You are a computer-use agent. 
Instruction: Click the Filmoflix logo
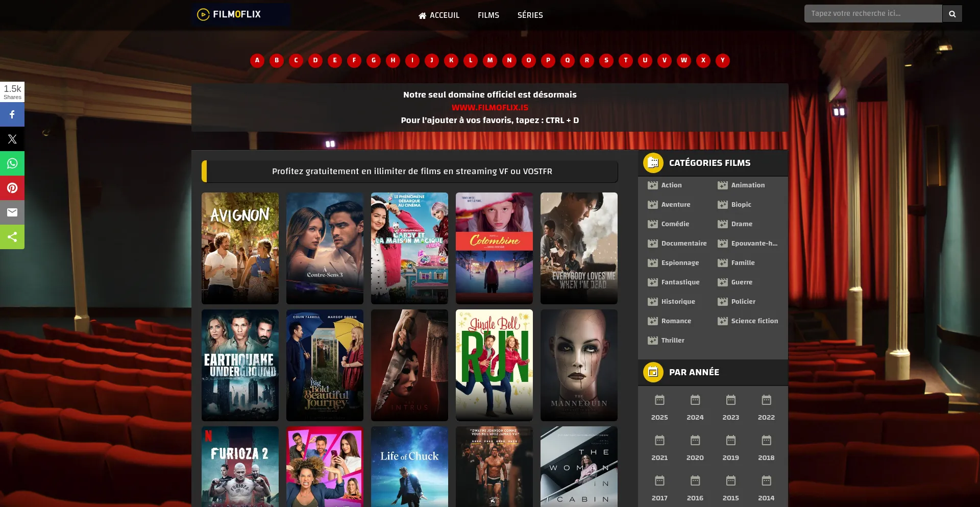[241, 14]
